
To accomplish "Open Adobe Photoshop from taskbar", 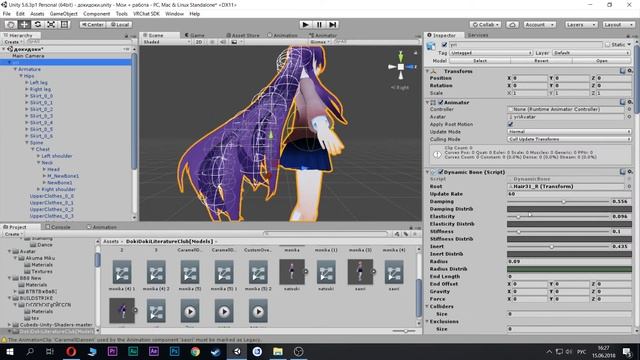I will pos(175,351).
